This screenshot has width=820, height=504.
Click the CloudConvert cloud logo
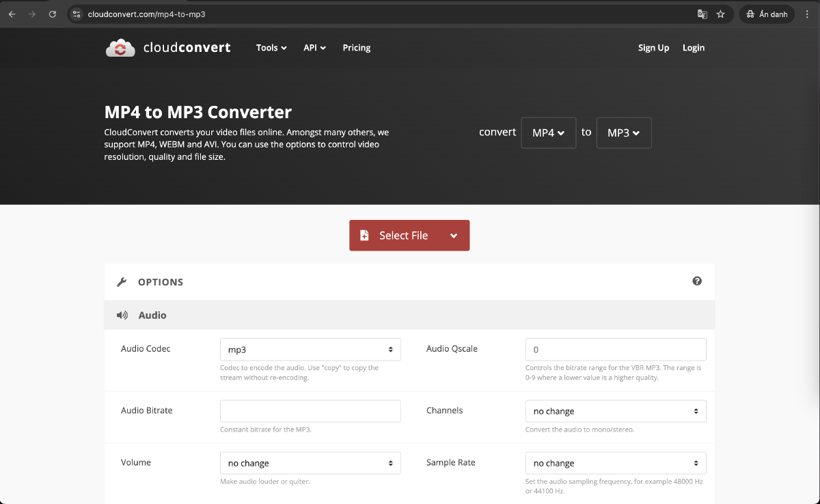coord(121,48)
